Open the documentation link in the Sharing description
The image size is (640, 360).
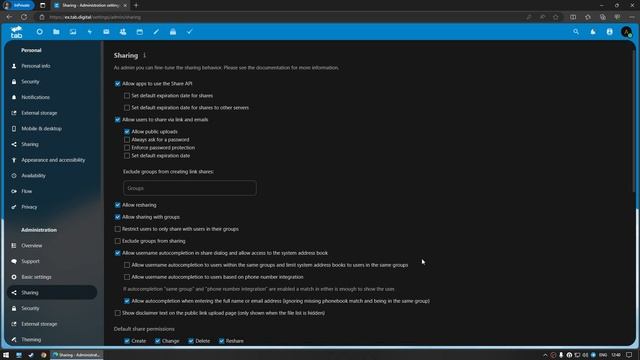click(x=273, y=68)
